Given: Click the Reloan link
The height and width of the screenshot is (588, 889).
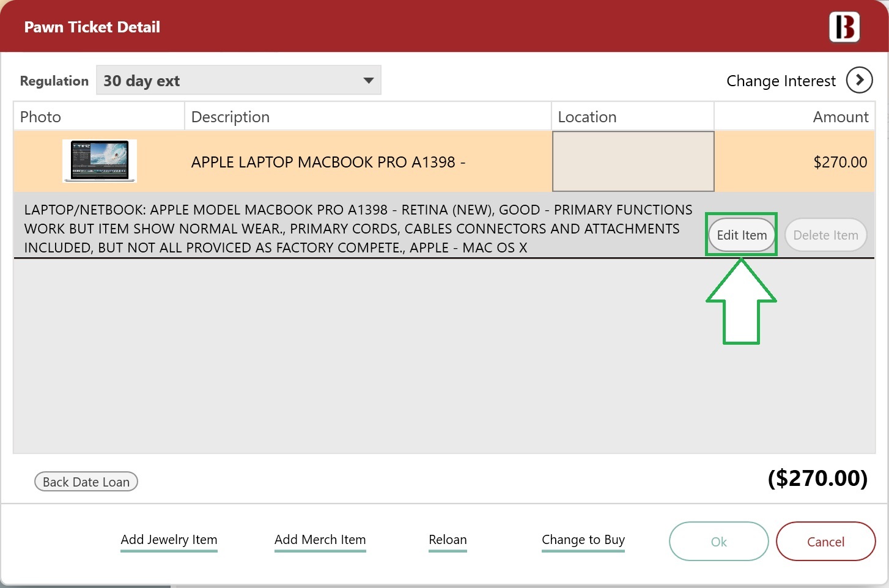Looking at the screenshot, I should pyautogui.click(x=448, y=540).
